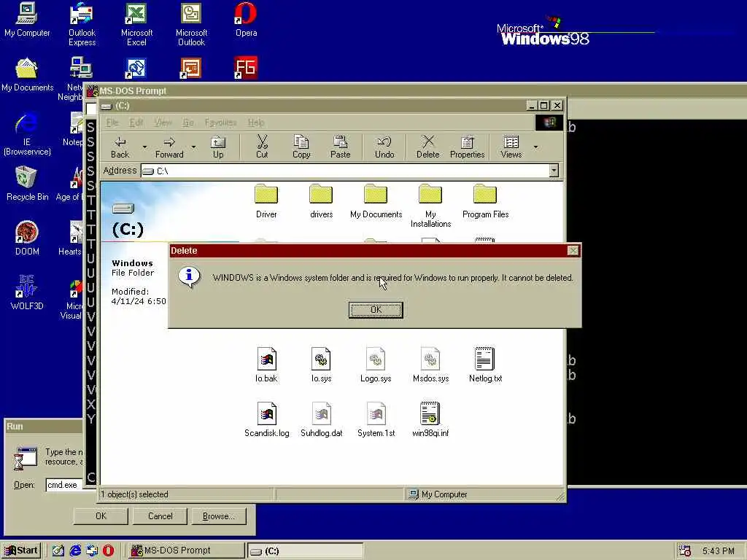Switch to MS-DOS Prompt taskbar button
747x560 pixels.
tap(185, 551)
